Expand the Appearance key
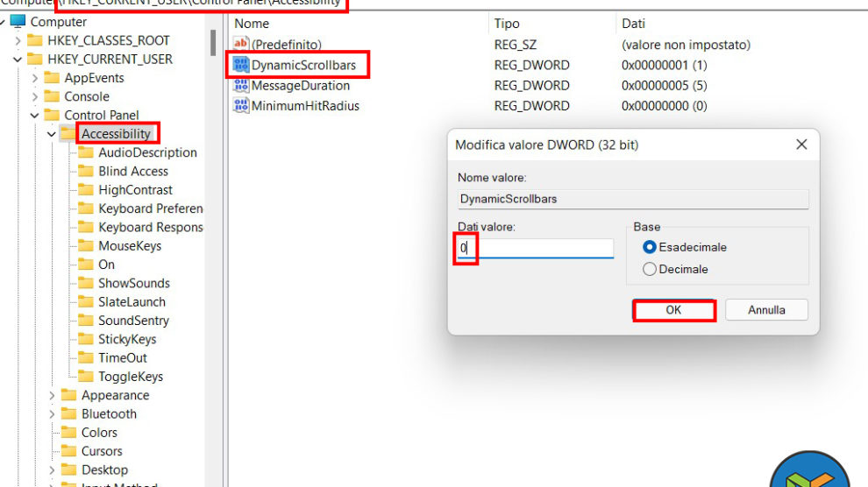The width and height of the screenshot is (868, 487). point(52,395)
